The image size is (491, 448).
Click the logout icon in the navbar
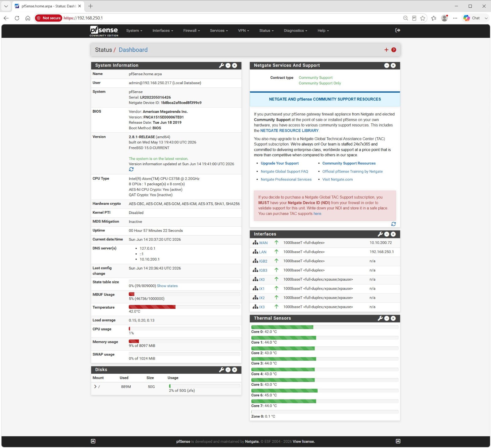[398, 30]
